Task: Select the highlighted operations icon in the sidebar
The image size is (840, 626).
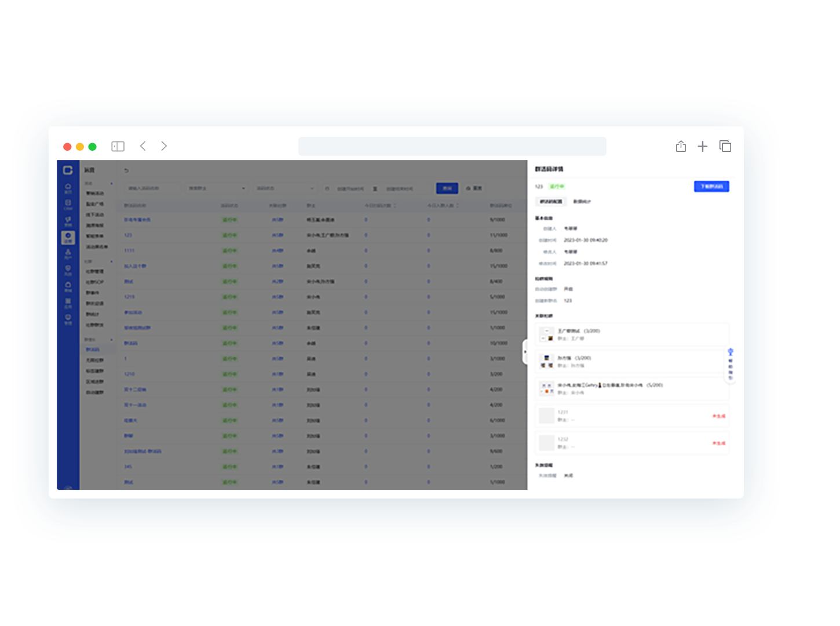Action: [x=68, y=238]
